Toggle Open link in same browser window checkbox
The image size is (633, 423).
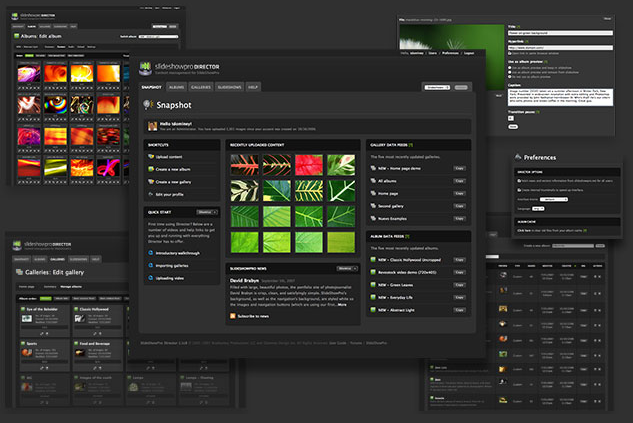tap(510, 53)
